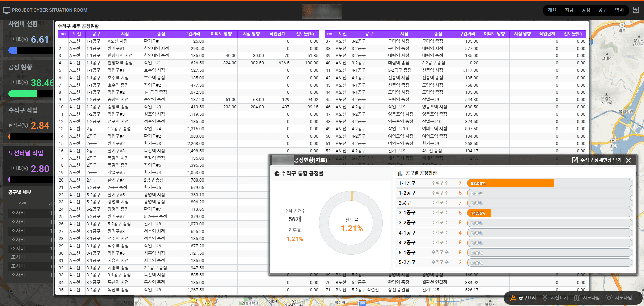Click the bar chart icon by 공구별 공정현황

click(400, 173)
